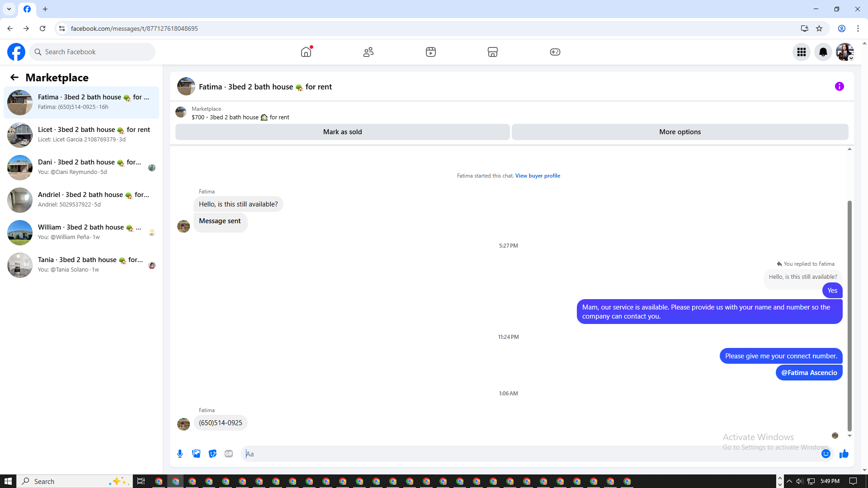
Task: Click the Windows taskbar Search box
Action: 75,481
